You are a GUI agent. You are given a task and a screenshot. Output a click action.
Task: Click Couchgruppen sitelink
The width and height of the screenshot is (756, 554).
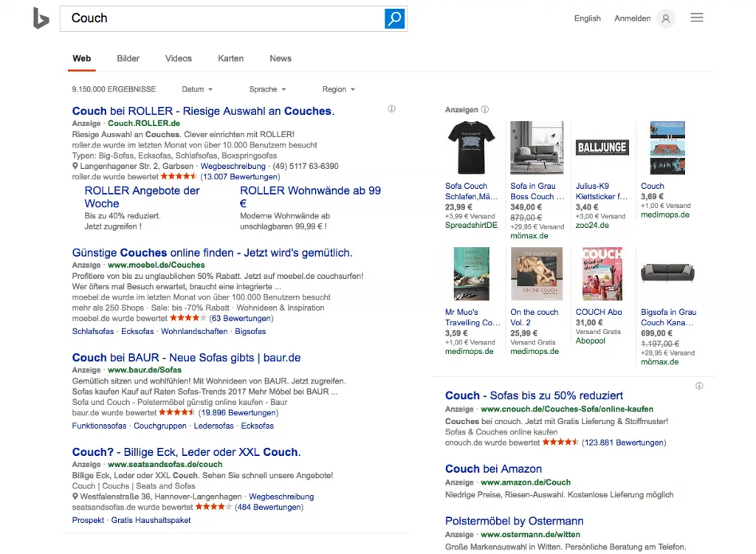pos(160,426)
